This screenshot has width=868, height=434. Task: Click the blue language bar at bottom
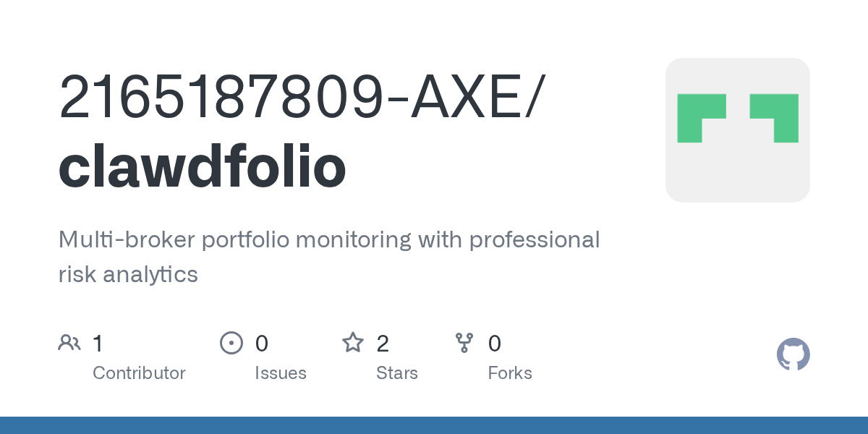[434, 425]
